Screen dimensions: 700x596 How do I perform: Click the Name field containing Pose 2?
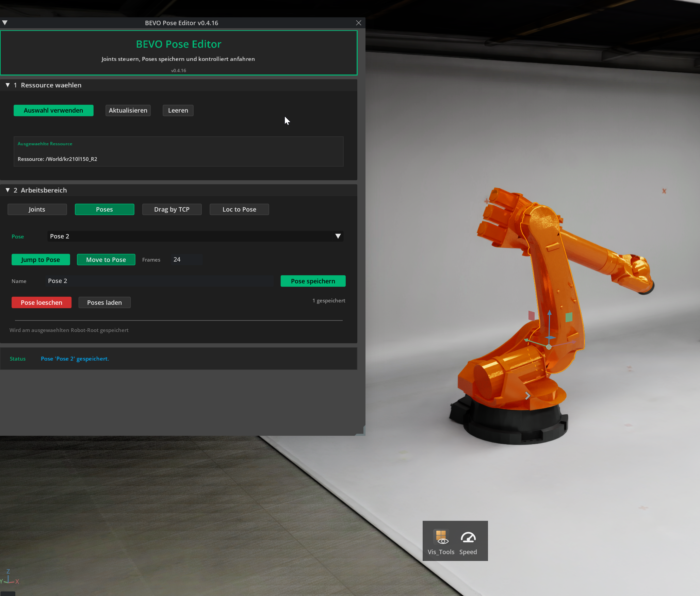(x=160, y=281)
